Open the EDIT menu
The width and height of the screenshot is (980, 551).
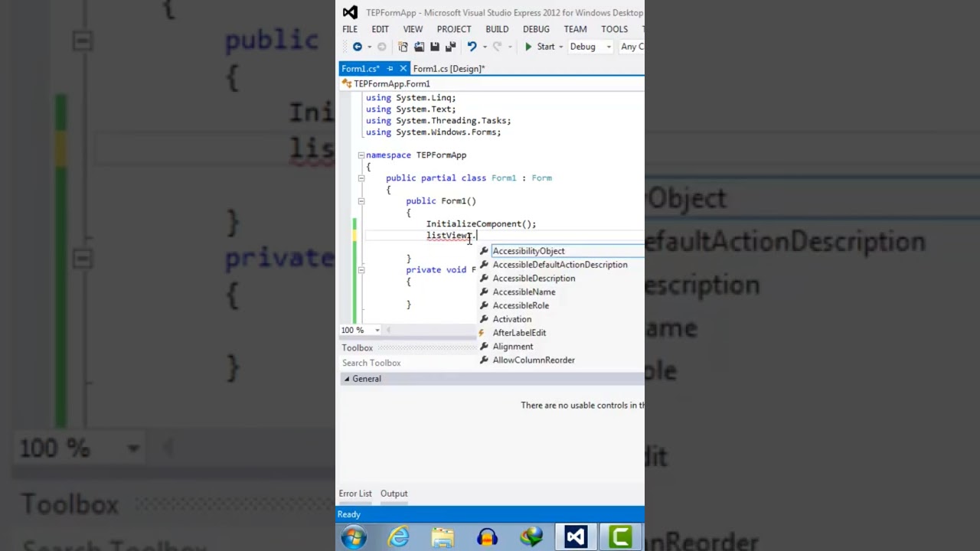coord(381,29)
